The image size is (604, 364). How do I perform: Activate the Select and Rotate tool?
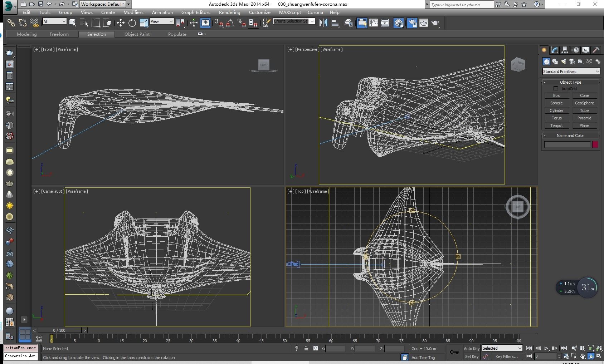(x=132, y=23)
